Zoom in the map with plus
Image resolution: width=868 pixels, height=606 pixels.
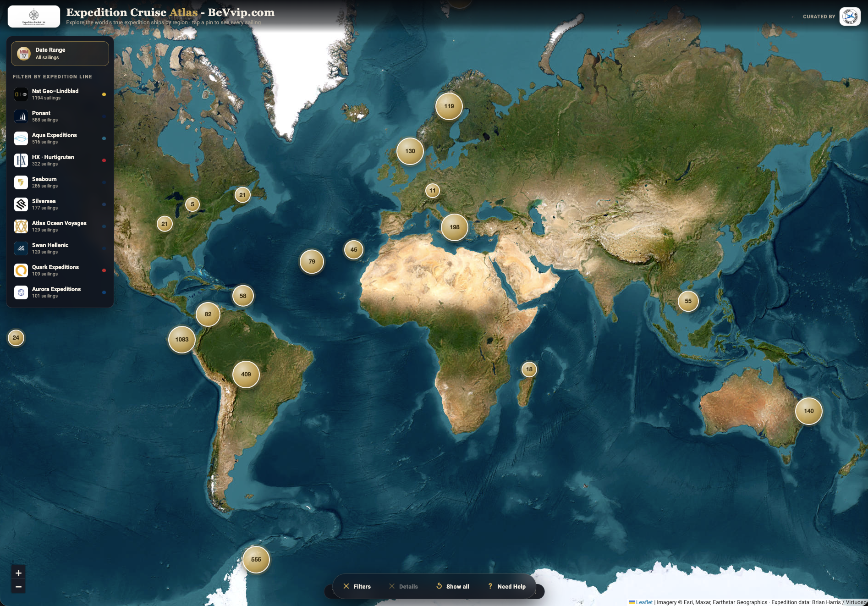pos(18,573)
